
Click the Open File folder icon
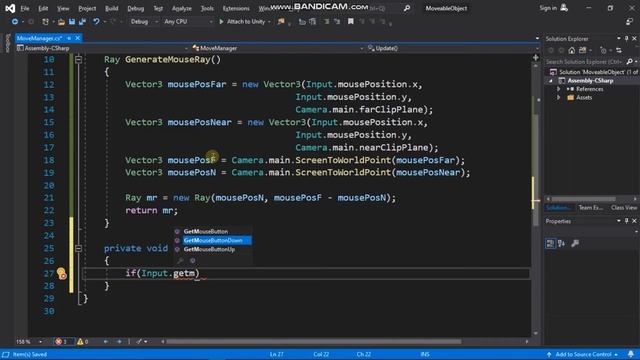[x=61, y=22]
